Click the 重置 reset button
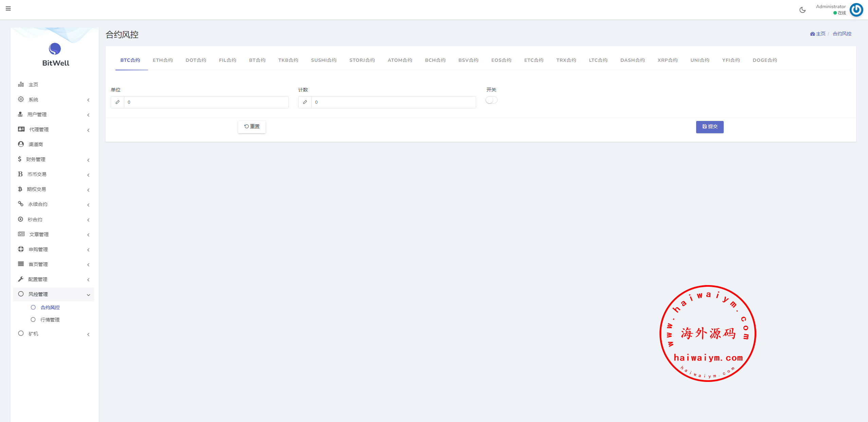The image size is (868, 422). [x=252, y=127]
